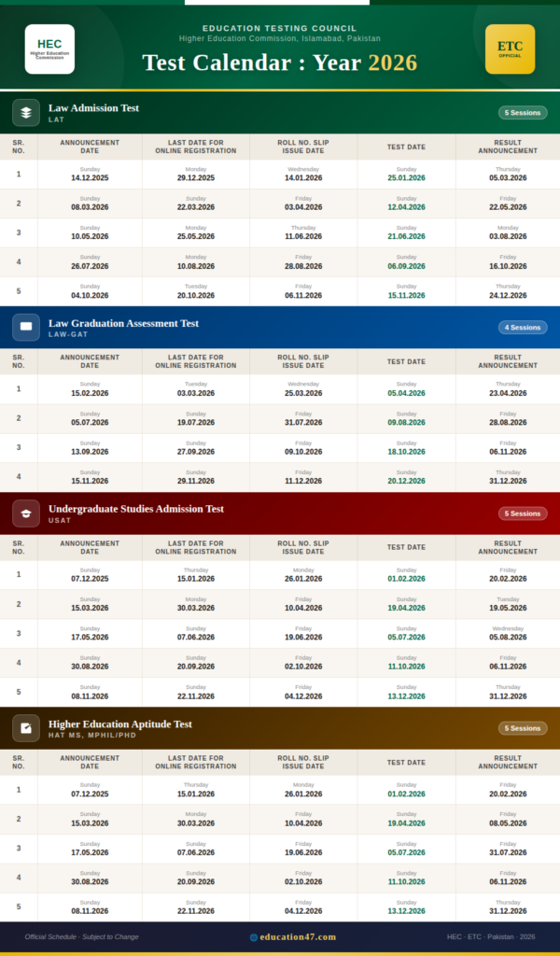Image resolution: width=560 pixels, height=956 pixels.
Task: Click LAW-GAT announcement date 13.09.2026
Action: tap(90, 452)
